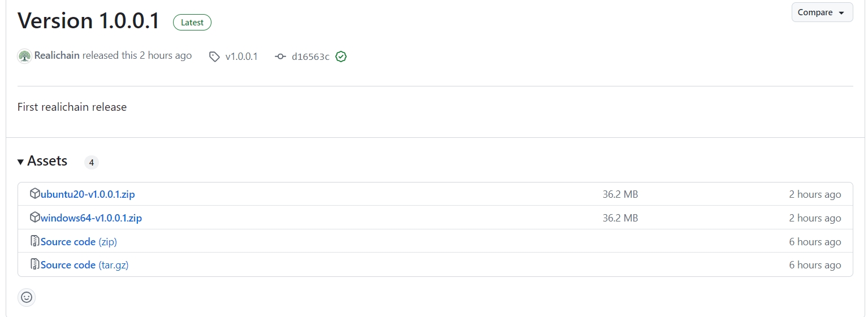Download ubuntu20-v1.0.0.1.zip
Image resolution: width=868 pixels, height=317 pixels.
click(88, 194)
